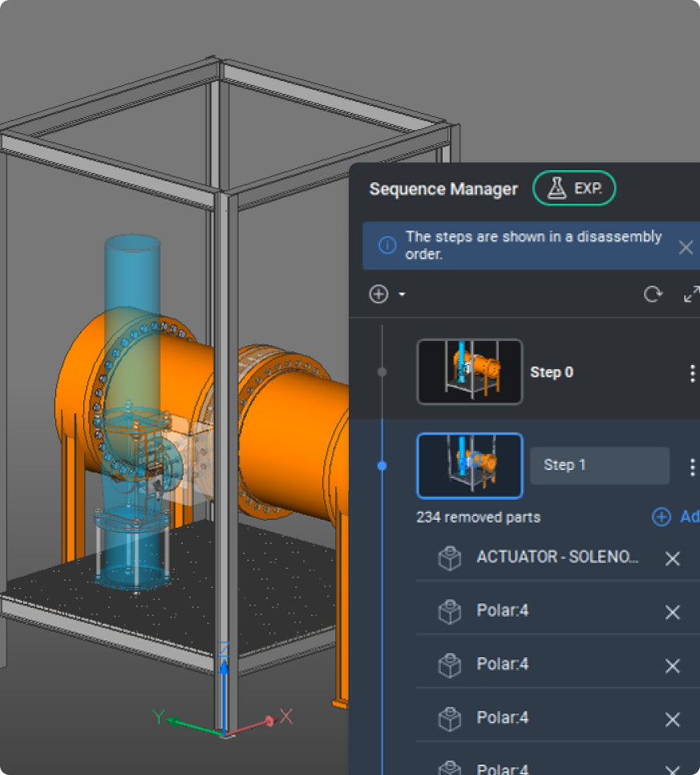Edit the Step 1 name field
700x775 pixels.
[x=600, y=465]
